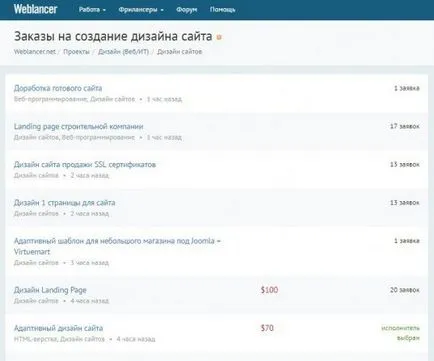Click 3 часа назад timestamp
434x361 pixels.
90,263
